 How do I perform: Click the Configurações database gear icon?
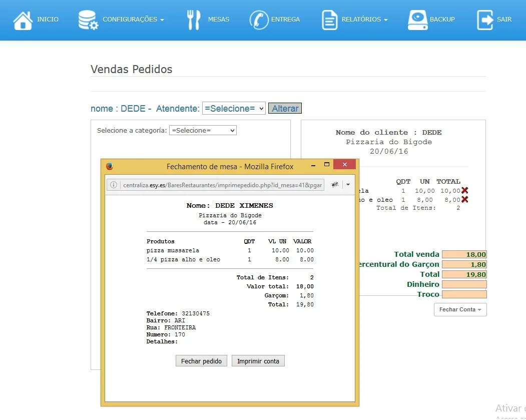(x=88, y=20)
